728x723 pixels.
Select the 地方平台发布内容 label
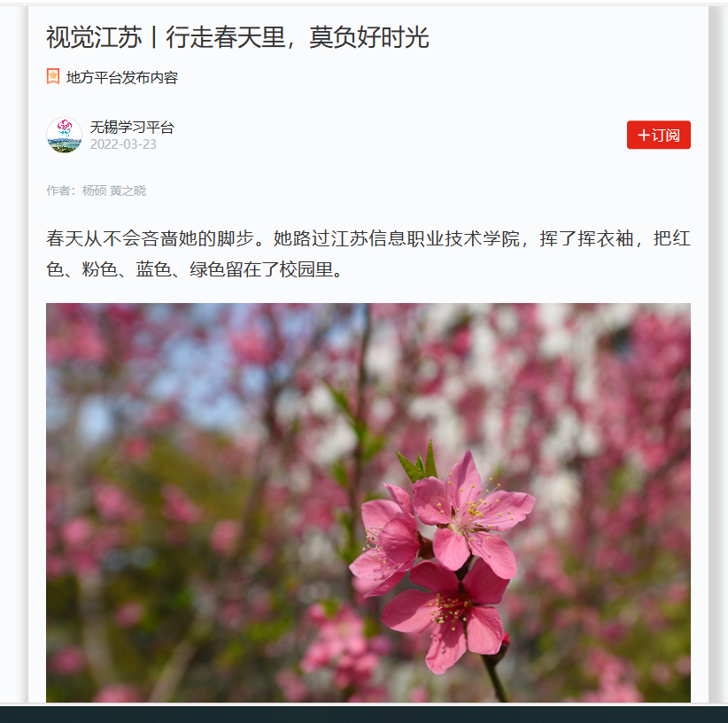click(x=122, y=77)
